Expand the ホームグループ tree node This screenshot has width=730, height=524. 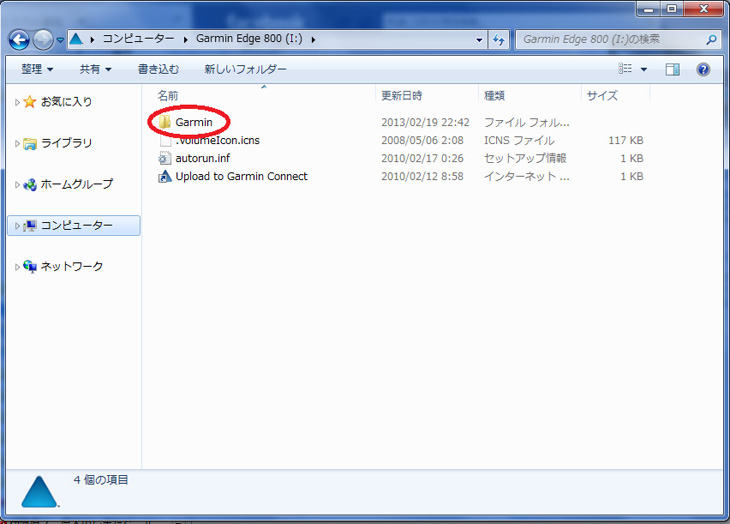[x=17, y=185]
